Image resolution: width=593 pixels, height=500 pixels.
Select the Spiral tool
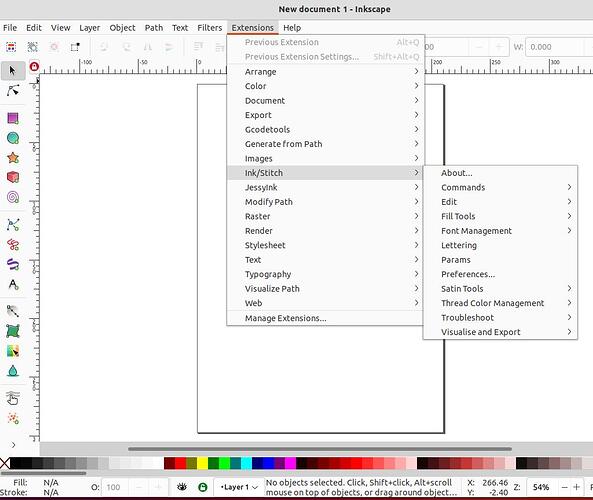point(13,197)
